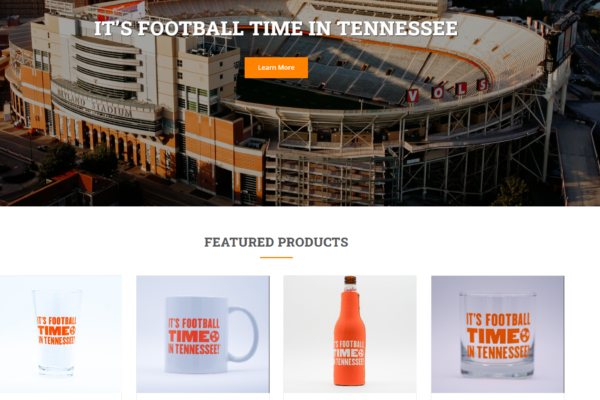Click the mug's white handle
Viewport: 600px width, 400px height.
point(244,334)
